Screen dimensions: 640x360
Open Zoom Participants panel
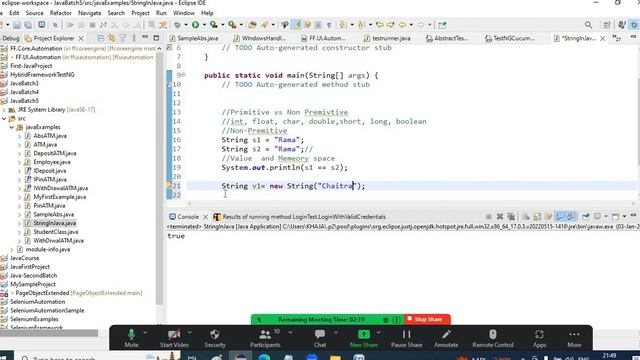[x=265, y=338]
